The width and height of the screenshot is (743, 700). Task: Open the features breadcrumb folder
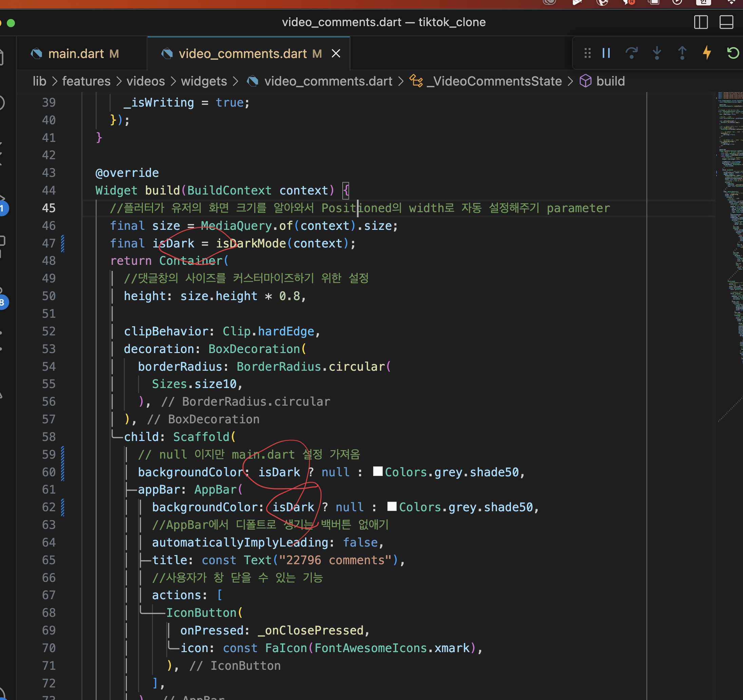[86, 81]
